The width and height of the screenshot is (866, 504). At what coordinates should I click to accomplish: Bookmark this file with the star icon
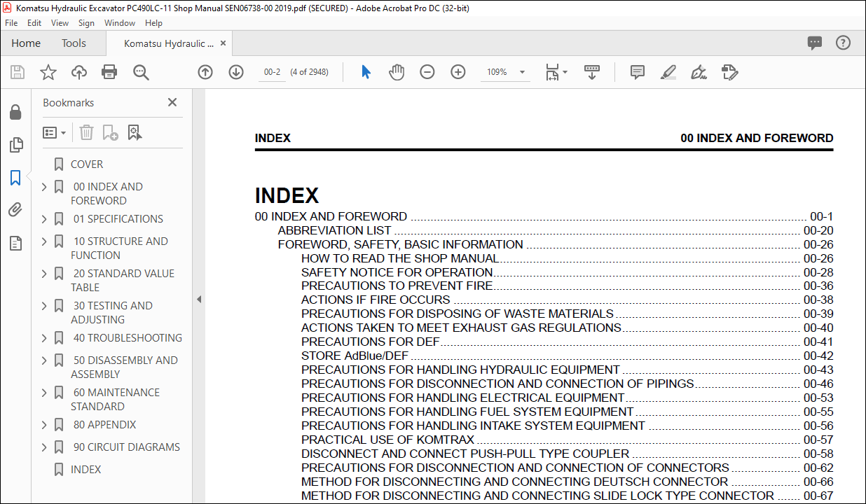[48, 72]
